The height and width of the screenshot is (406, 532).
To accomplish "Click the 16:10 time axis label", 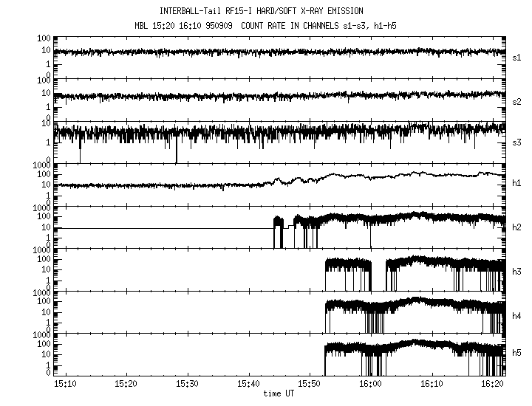I will pos(432,385).
